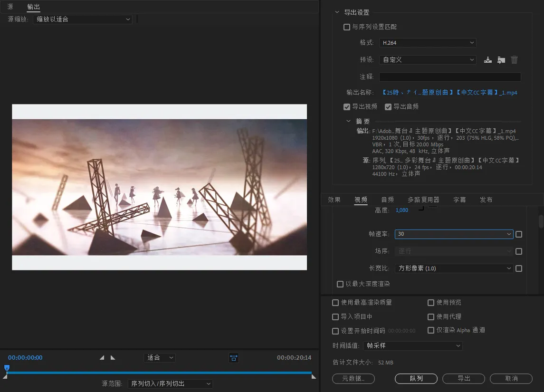Enable 与序列设置匹配 checkbox
Screen dimensions: 544x392
pyautogui.click(x=346, y=27)
